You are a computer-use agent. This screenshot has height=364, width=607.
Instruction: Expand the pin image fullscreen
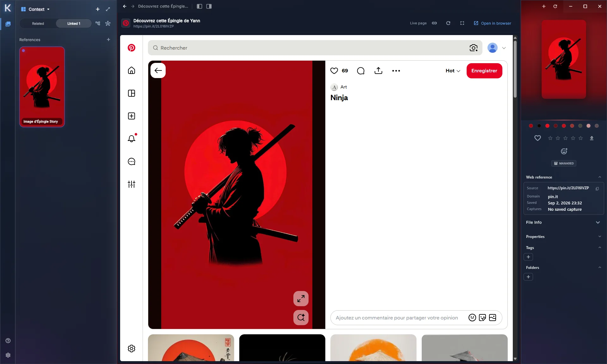pyautogui.click(x=301, y=298)
